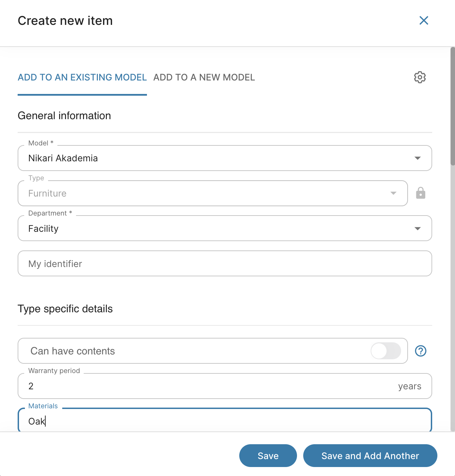The height and width of the screenshot is (476, 455).
Task: Close the Create new item dialog
Action: click(x=424, y=21)
